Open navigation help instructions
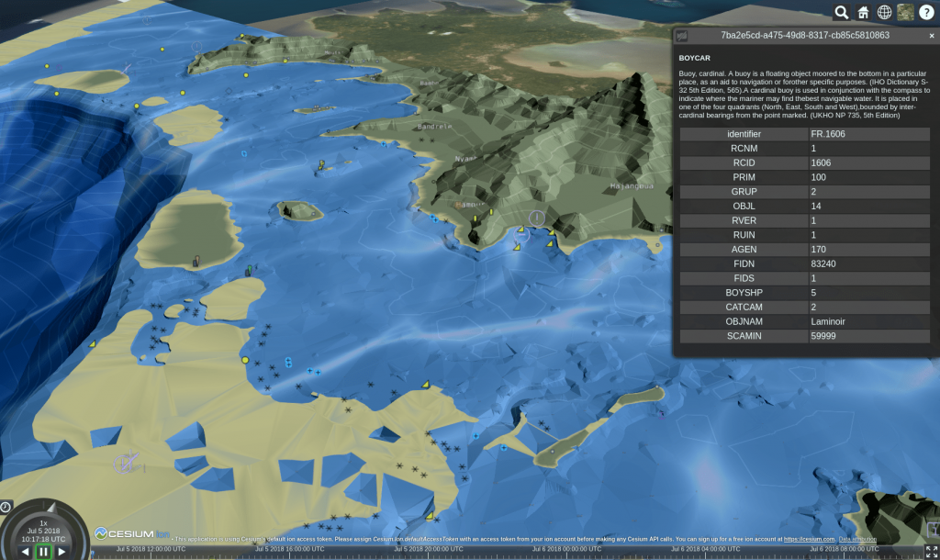Screen dimensions: 940x560 [x=926, y=12]
